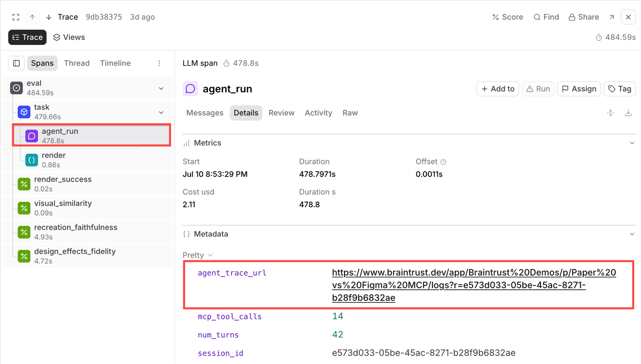Collapse the task span chevron

(x=161, y=113)
